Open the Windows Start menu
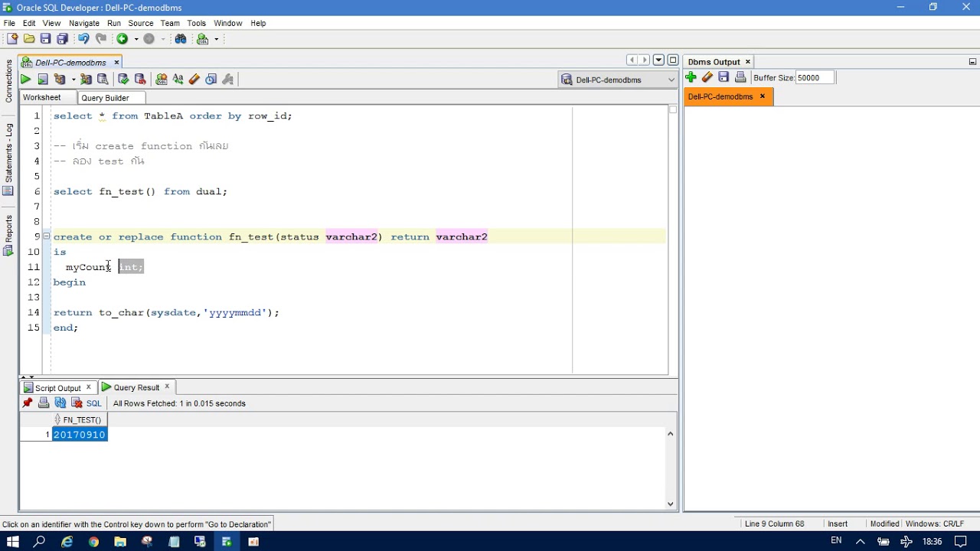Viewport: 980px width, 551px height. coord(13,541)
